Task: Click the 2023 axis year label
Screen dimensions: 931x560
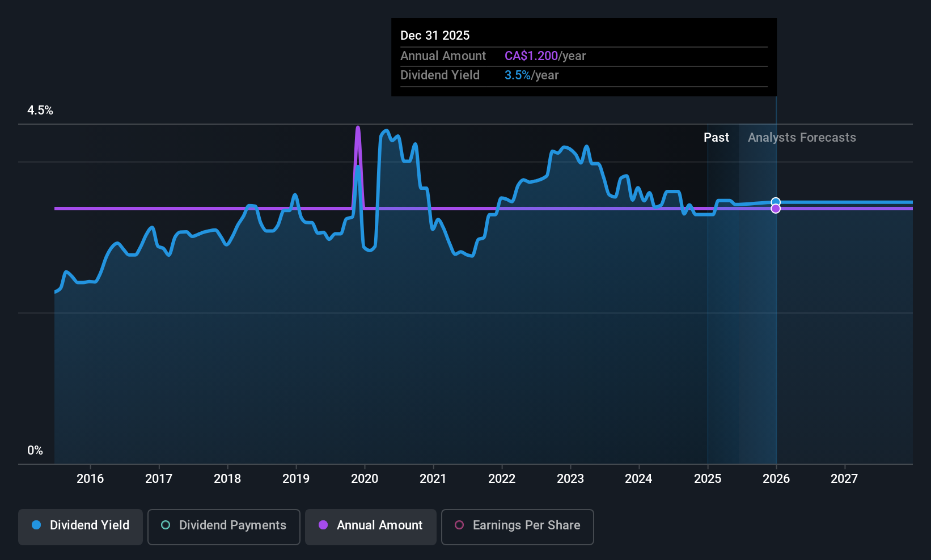Action: pyautogui.click(x=570, y=479)
